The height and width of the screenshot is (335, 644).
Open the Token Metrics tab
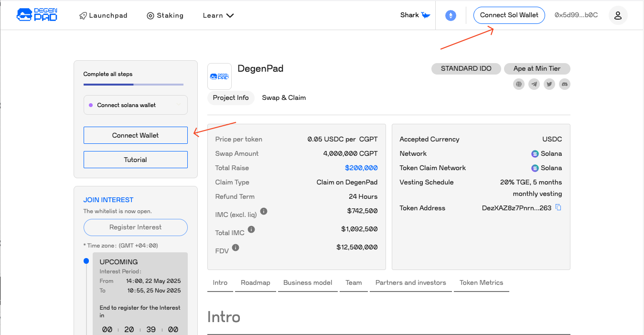481,282
